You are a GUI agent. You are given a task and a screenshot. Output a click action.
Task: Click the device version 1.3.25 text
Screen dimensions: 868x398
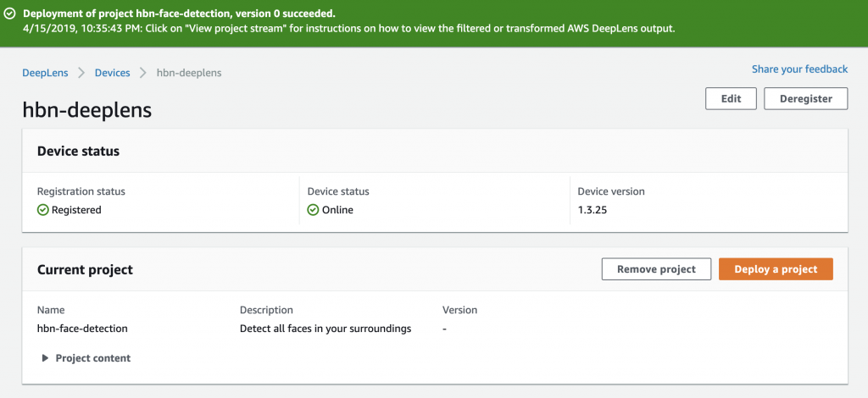click(593, 210)
